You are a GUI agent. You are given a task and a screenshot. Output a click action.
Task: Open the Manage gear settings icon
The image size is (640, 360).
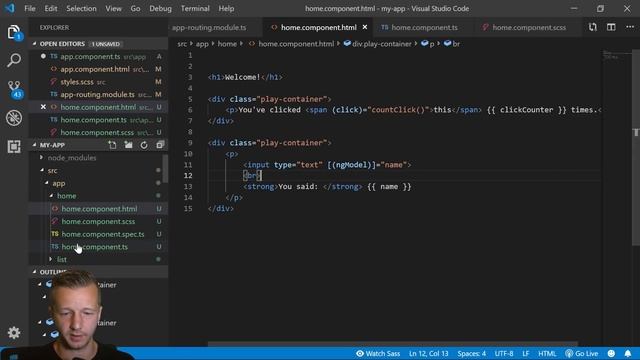click(x=14, y=333)
